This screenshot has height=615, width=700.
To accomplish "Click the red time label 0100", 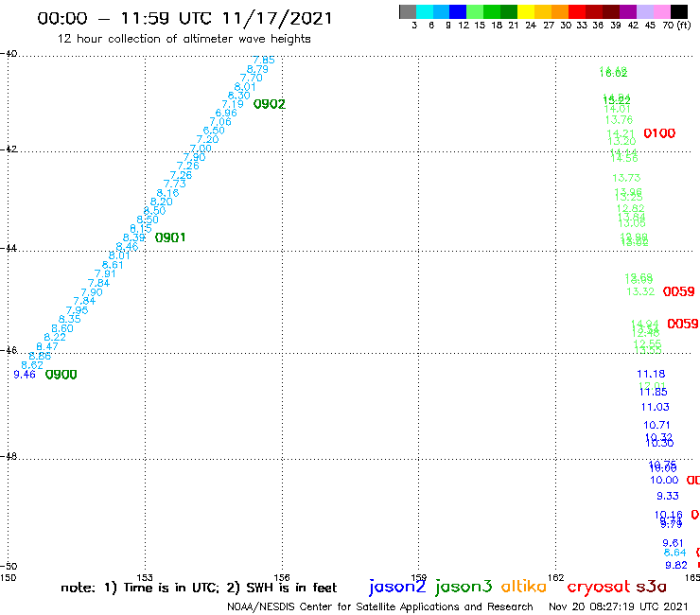I will pyautogui.click(x=659, y=133).
